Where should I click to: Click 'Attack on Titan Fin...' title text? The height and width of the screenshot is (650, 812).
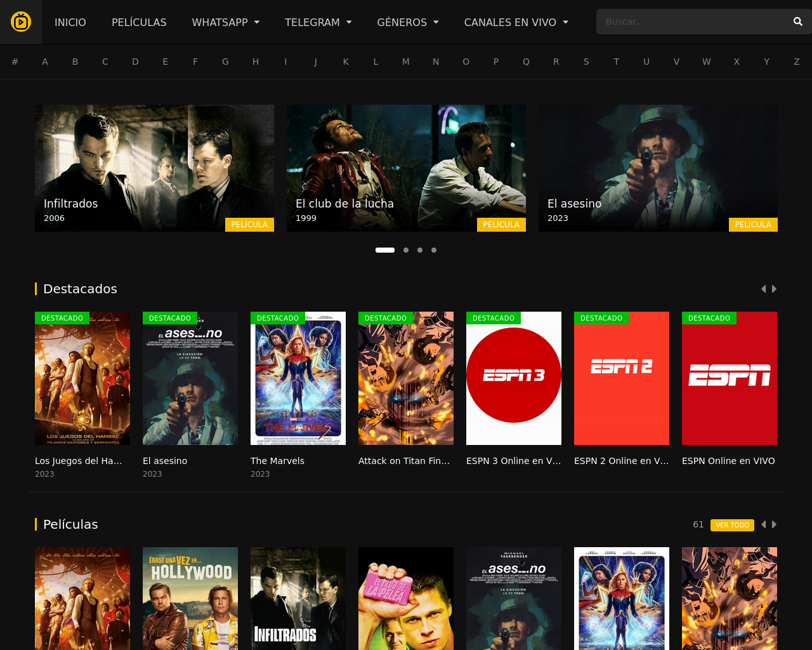click(404, 461)
